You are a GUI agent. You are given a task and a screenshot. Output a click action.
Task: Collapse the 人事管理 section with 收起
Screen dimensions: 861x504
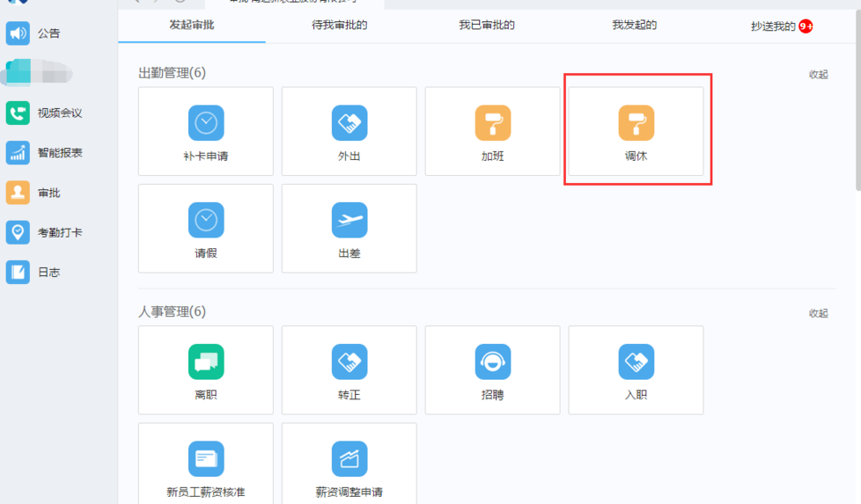pyautogui.click(x=818, y=313)
